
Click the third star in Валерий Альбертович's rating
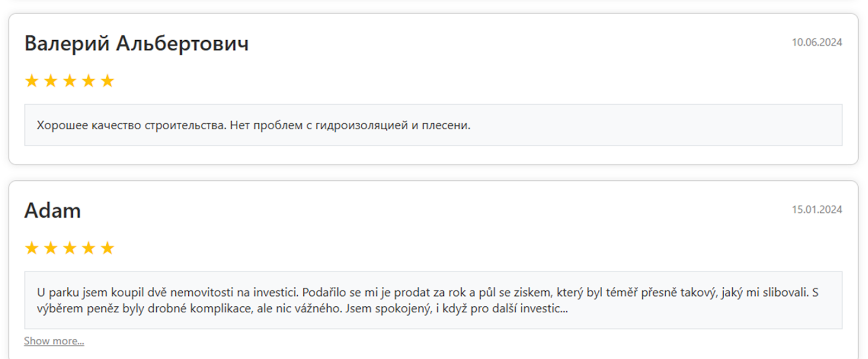click(71, 80)
